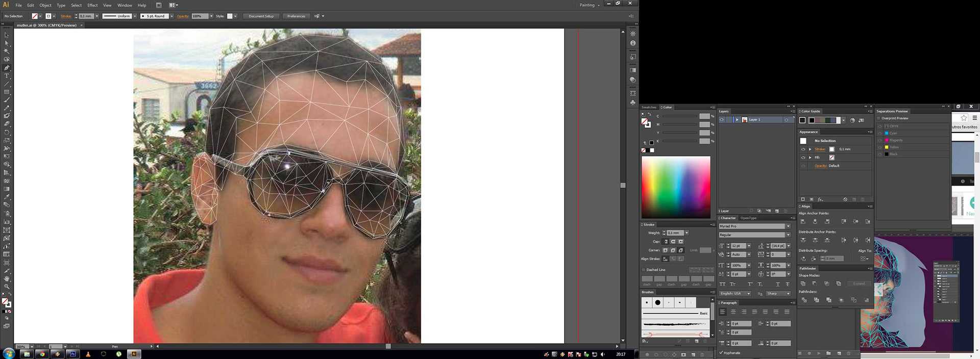The image size is (980, 359).
Task: Uncheck the Hyphenate checkbox
Action: coord(721,352)
